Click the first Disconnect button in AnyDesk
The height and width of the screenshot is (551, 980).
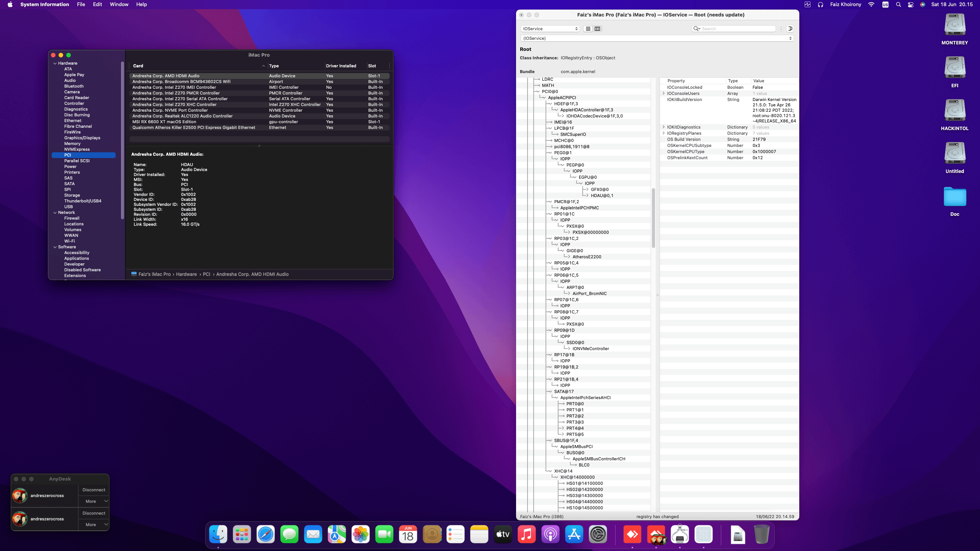click(93, 490)
